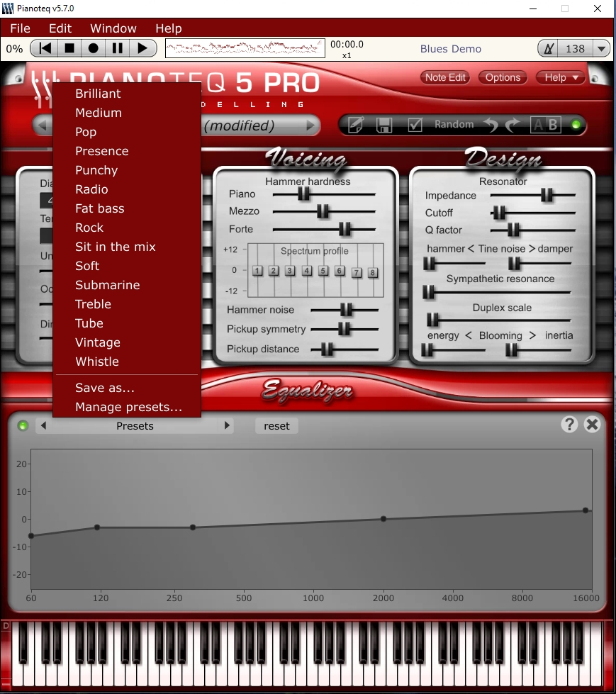Toggle the equalizer green power LED
Image resolution: width=616 pixels, height=694 pixels.
[x=23, y=426]
